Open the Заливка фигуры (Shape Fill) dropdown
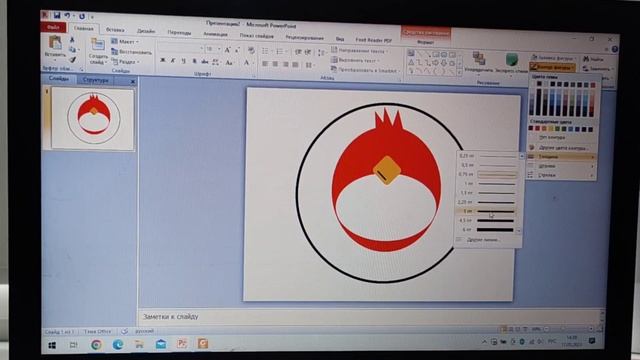The height and width of the screenshot is (360, 640). tap(553, 58)
